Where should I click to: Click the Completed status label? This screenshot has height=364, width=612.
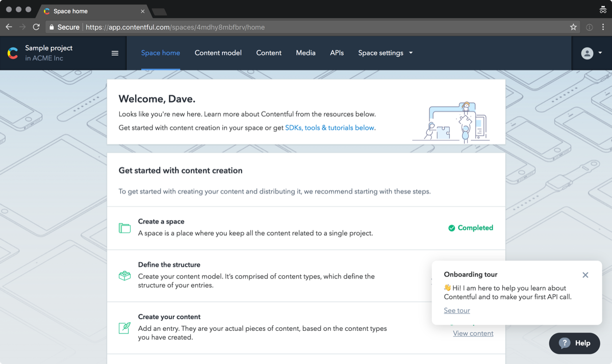(475, 228)
